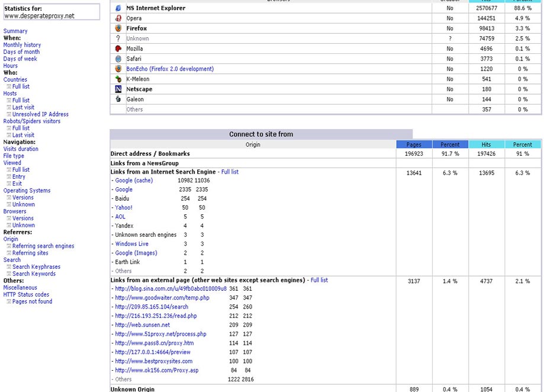Image resolution: width=544 pixels, height=392 pixels.
Task: Open the Hours report
Action: point(11,66)
